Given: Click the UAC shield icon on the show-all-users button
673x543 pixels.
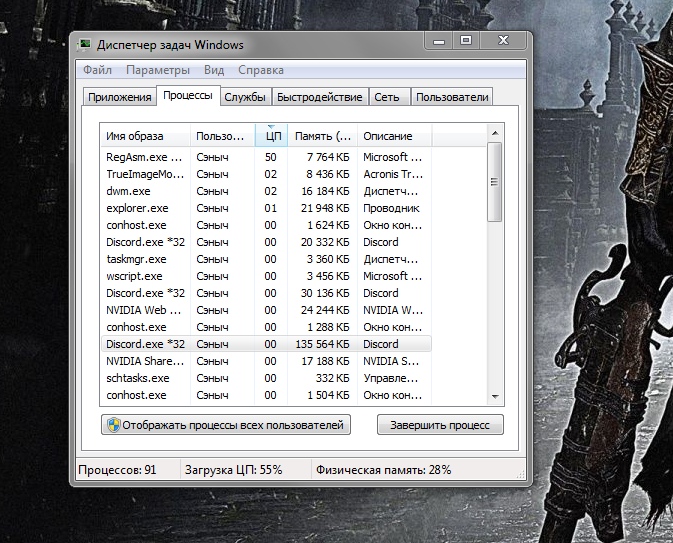Looking at the screenshot, I should click(113, 425).
